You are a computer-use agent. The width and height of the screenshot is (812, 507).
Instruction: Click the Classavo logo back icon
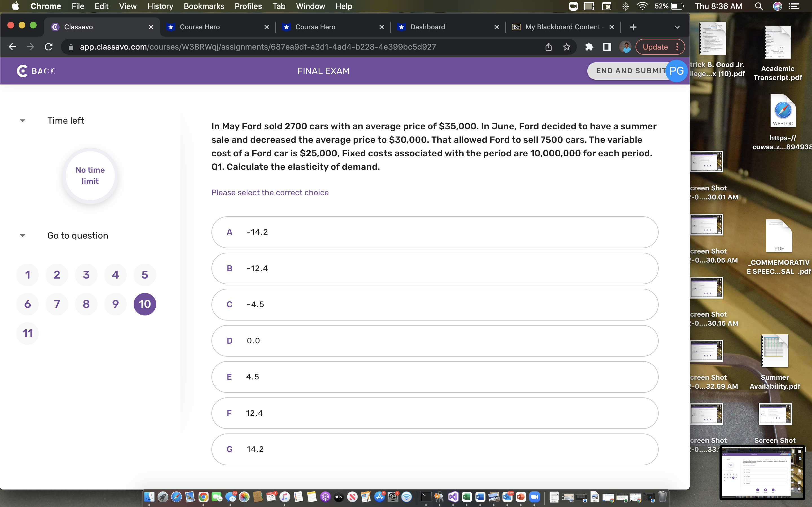pos(23,71)
